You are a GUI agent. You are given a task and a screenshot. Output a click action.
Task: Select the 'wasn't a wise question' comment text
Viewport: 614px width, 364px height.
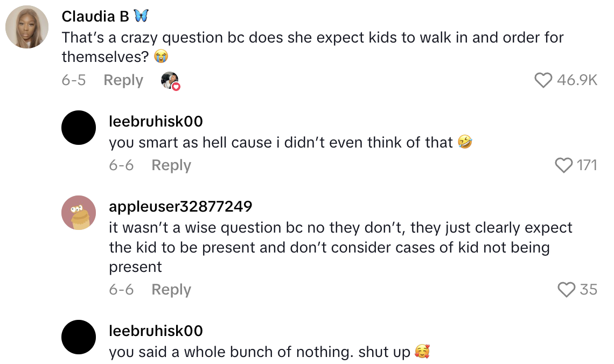click(340, 247)
